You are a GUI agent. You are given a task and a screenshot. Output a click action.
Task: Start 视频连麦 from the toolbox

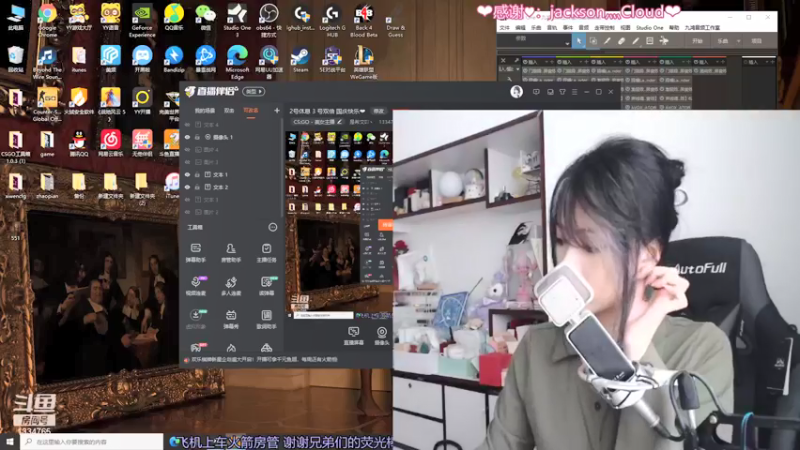coord(195,286)
